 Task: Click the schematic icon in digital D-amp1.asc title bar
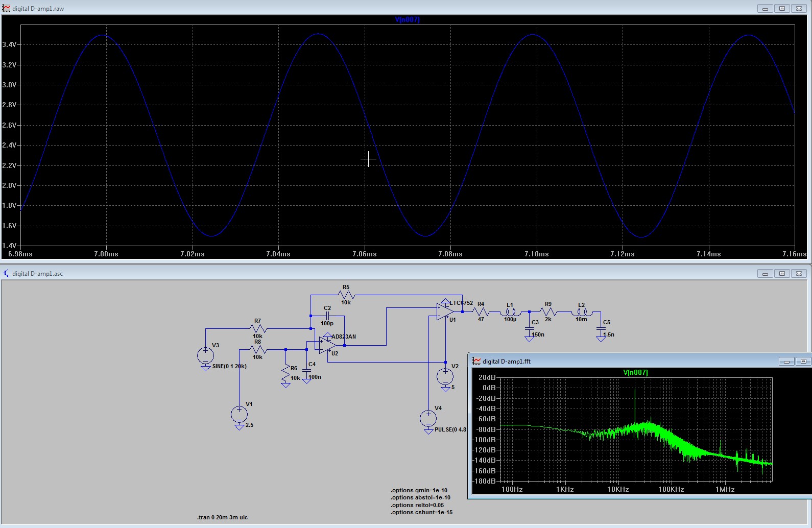tap(6, 273)
